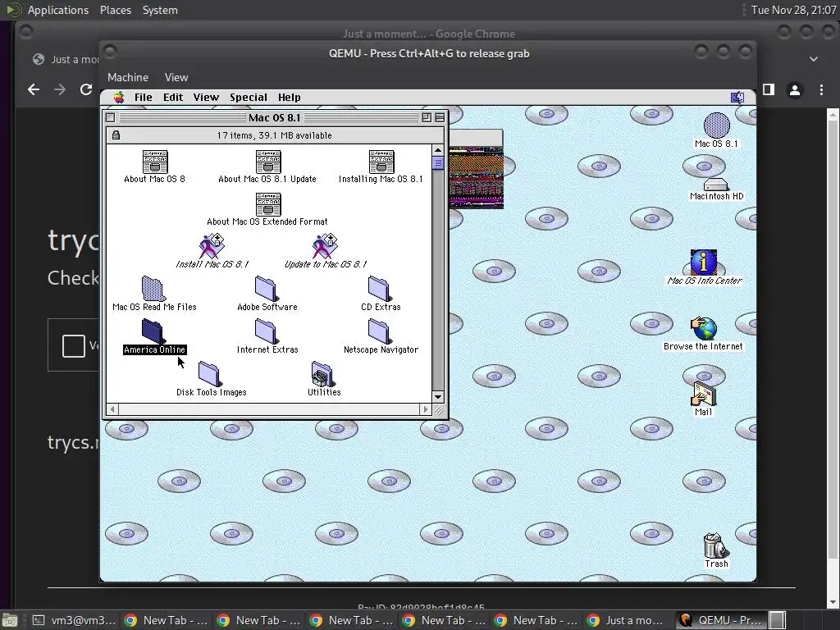Image resolution: width=840 pixels, height=630 pixels.
Task: Select the Macintosh HD drive icon
Action: point(716,185)
